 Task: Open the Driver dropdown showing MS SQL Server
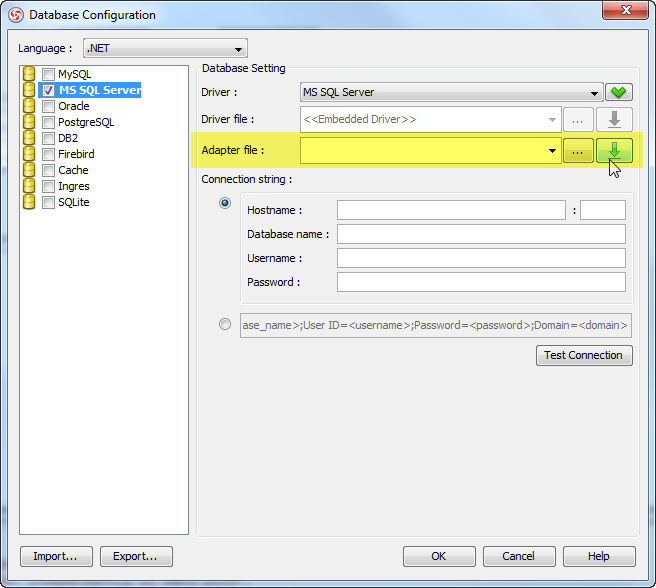(x=451, y=92)
